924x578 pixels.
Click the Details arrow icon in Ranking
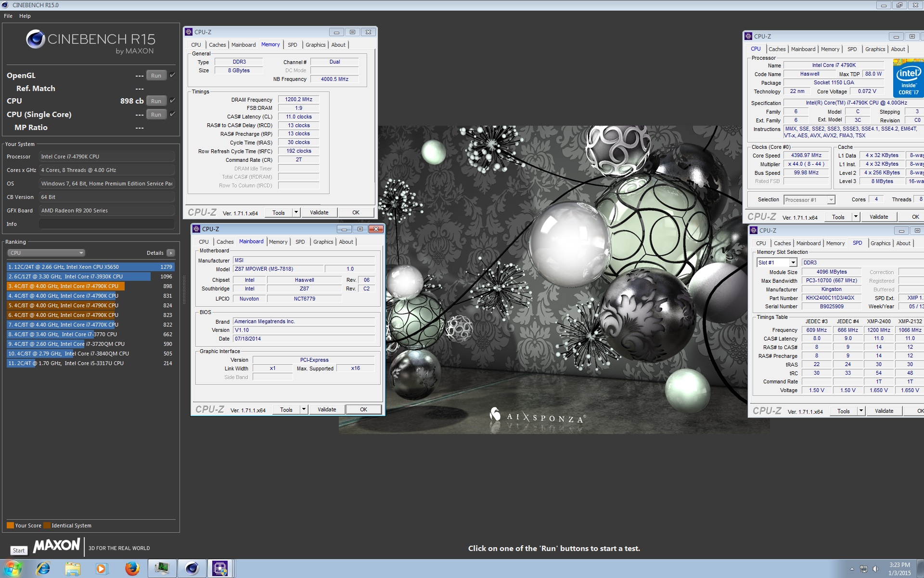[170, 253]
